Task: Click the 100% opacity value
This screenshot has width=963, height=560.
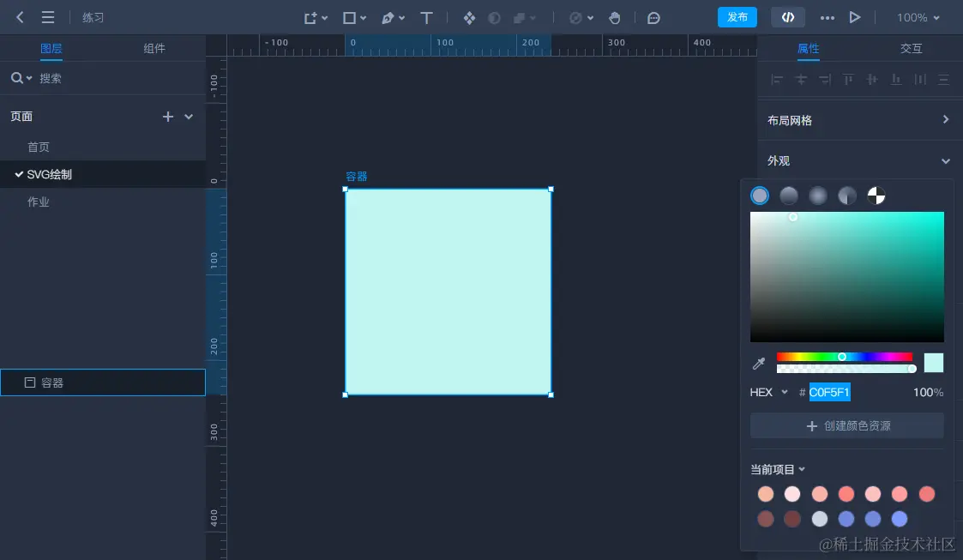Action: [x=928, y=393]
